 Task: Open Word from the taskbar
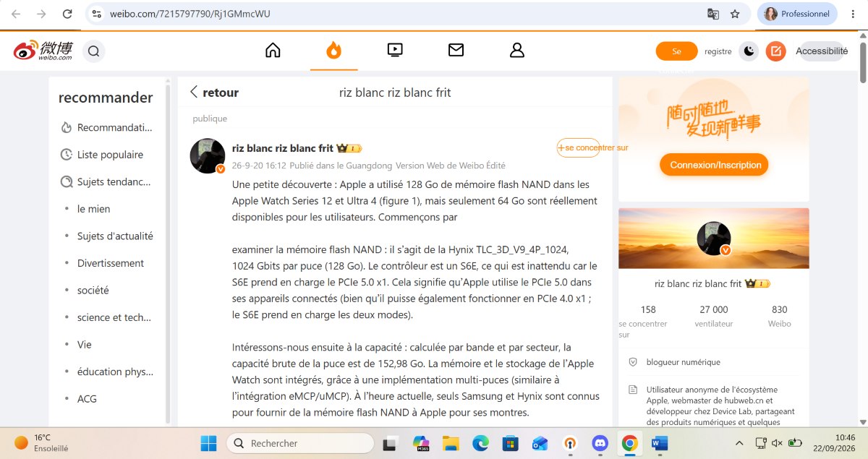[659, 442]
